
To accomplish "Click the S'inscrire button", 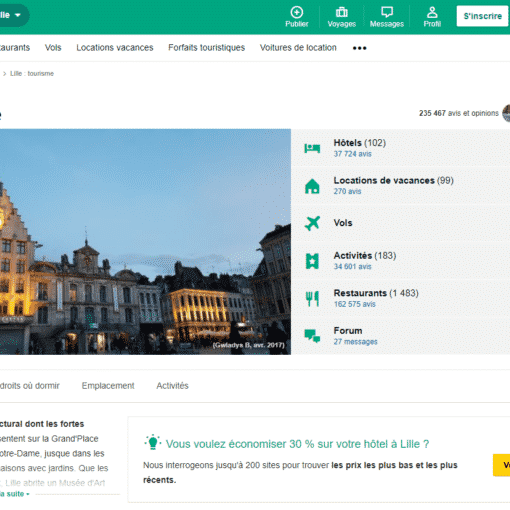I will (482, 16).
